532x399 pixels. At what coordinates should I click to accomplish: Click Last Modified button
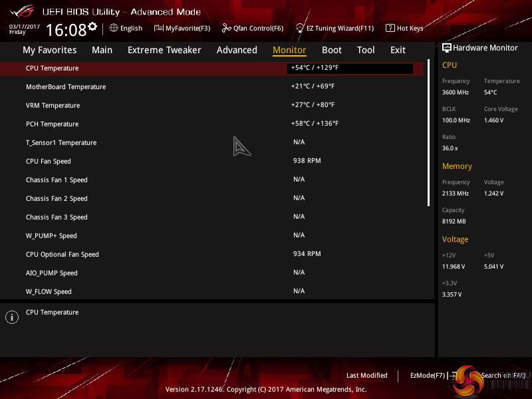click(x=367, y=375)
